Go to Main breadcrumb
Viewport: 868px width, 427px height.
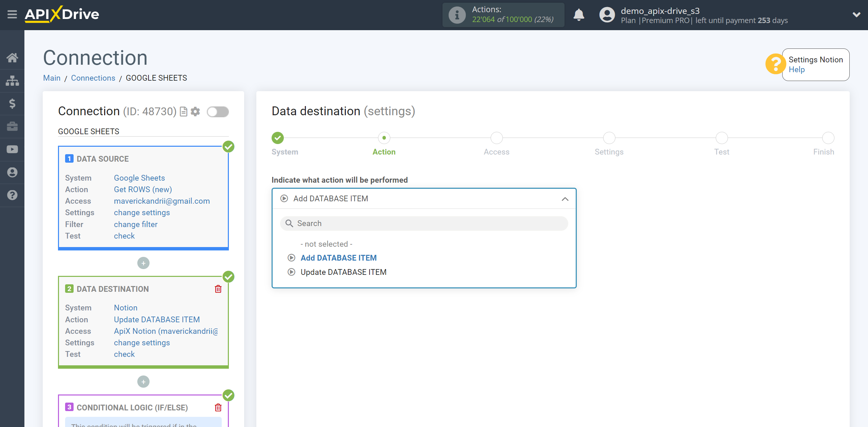tap(52, 78)
